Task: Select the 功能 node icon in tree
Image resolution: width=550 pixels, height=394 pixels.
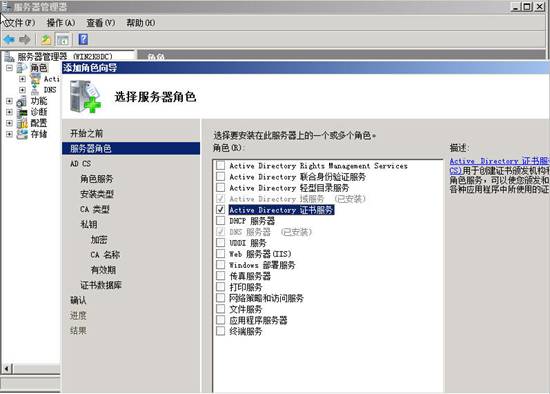Action: pos(22,102)
